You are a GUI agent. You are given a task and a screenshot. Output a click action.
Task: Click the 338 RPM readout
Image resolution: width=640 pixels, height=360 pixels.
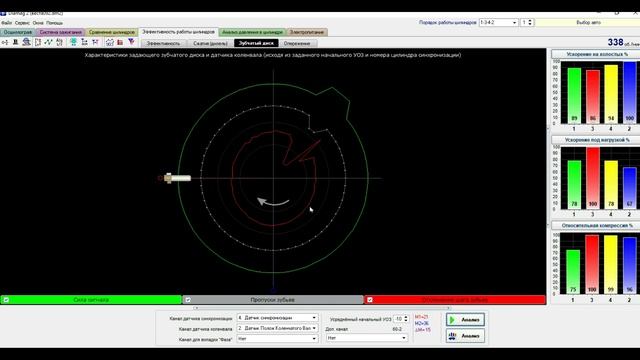[616, 42]
